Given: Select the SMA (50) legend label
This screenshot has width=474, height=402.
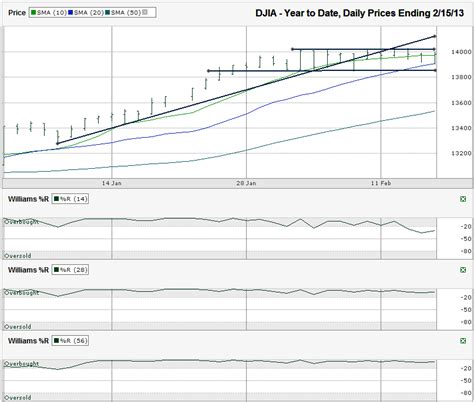Looking at the screenshot, I should 126,13.
